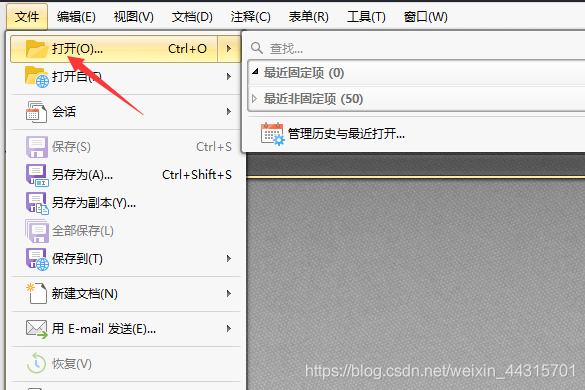Click the 另存为(A) save-as icon

click(x=37, y=175)
